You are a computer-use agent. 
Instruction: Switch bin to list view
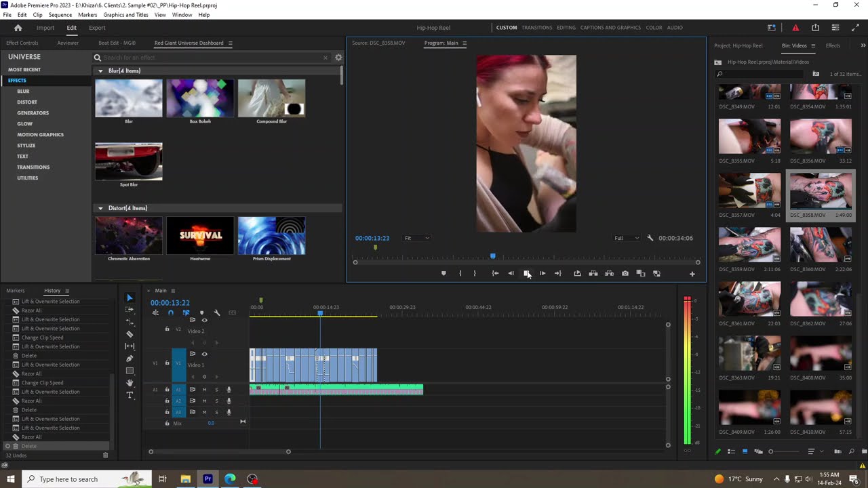tap(731, 451)
